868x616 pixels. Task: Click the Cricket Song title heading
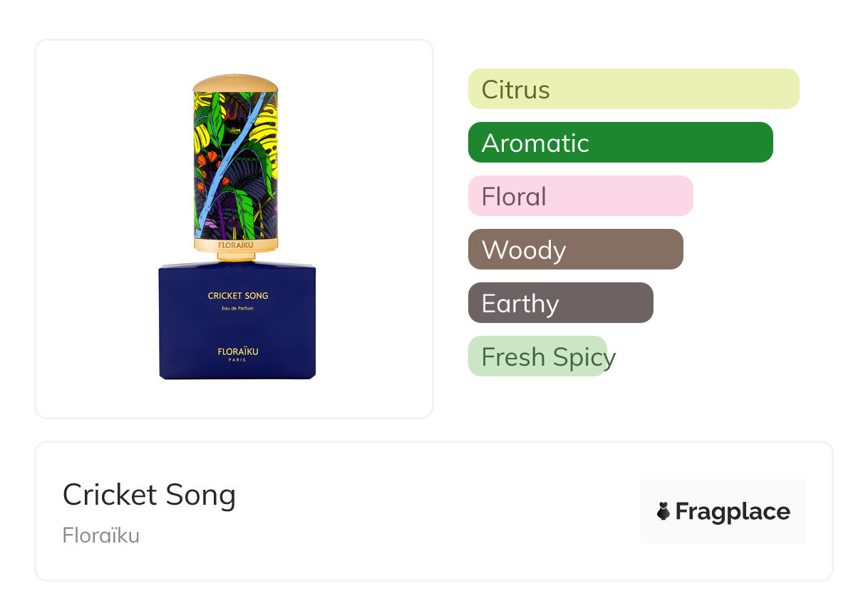tap(149, 495)
